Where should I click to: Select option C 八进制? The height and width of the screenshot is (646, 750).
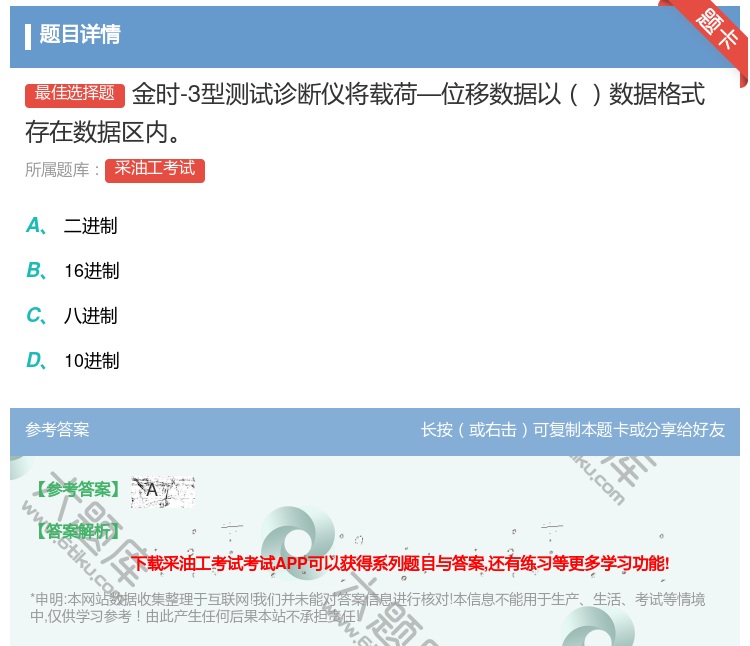[72, 315]
